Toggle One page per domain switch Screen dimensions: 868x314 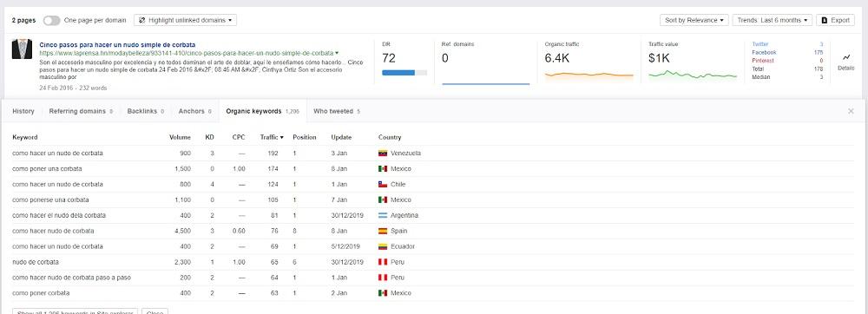pyautogui.click(x=51, y=21)
